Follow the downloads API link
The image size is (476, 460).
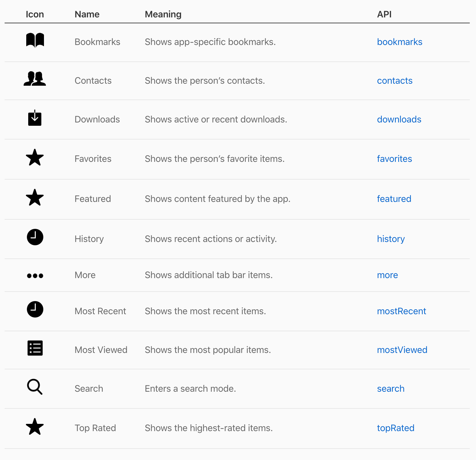click(399, 120)
